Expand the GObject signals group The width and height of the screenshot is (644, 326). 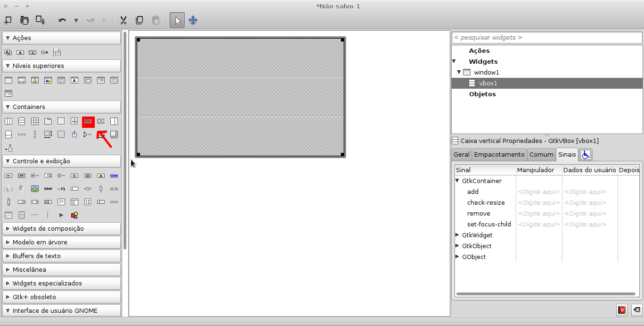tap(457, 256)
